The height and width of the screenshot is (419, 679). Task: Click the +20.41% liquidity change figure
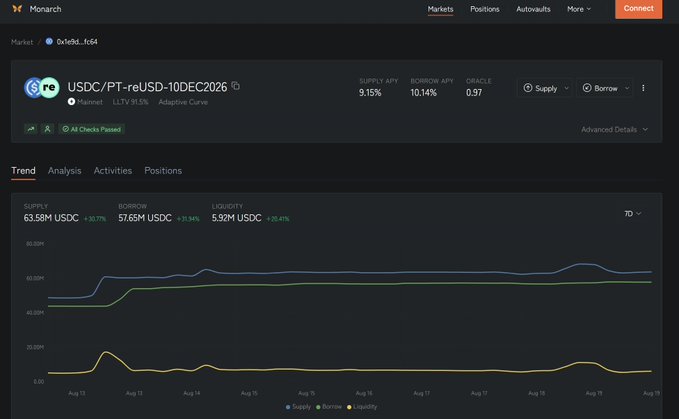point(278,219)
